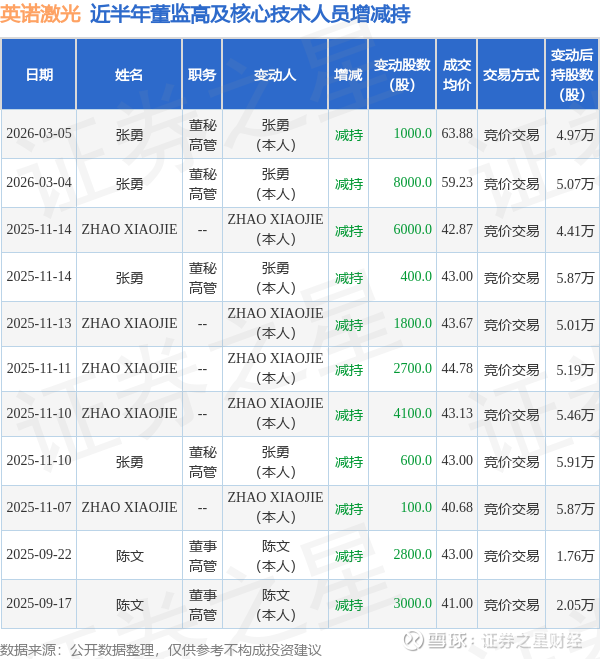600x659 pixels.
Task: Click the holdings value 5.46万
Action: click(575, 415)
